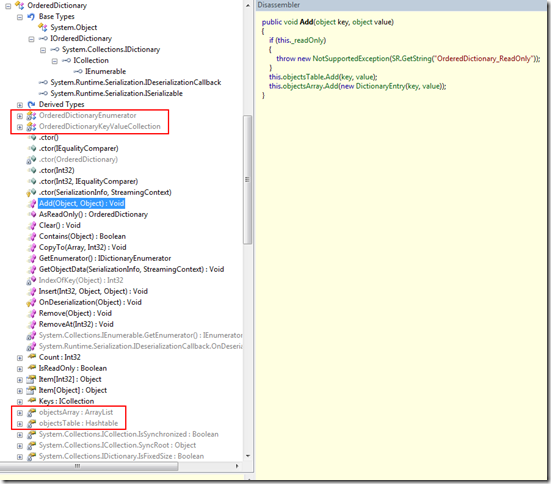This screenshot has width=551, height=484.
Task: Expand the Derived Types node
Action: pos(20,105)
